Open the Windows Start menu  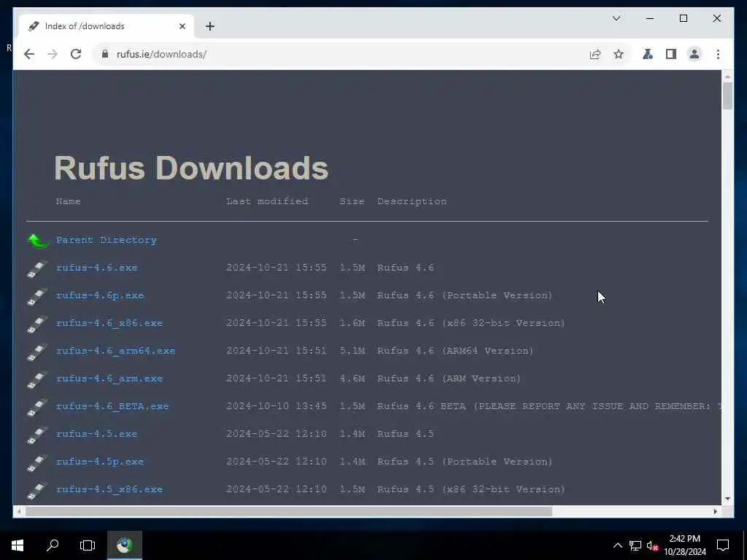pos(18,545)
